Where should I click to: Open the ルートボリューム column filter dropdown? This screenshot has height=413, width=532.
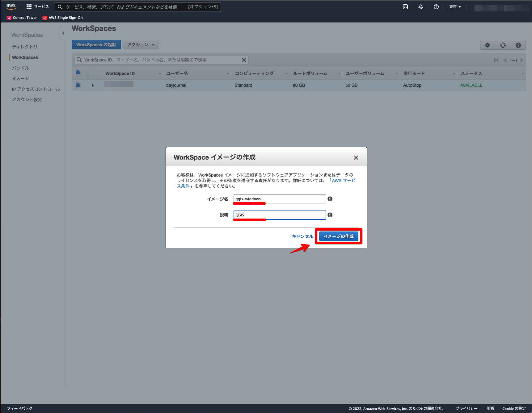[x=339, y=73]
